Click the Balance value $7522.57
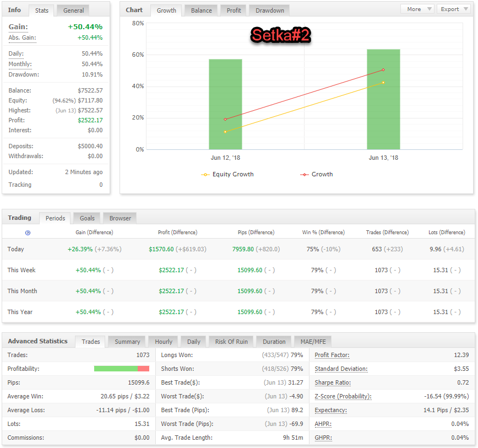Screen dimensions: 478x448 coord(90,90)
